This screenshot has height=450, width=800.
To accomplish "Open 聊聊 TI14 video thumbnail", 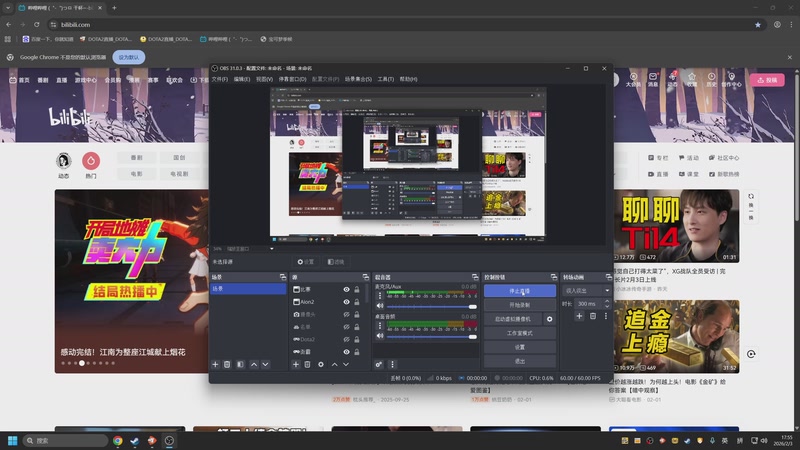I will [x=676, y=226].
